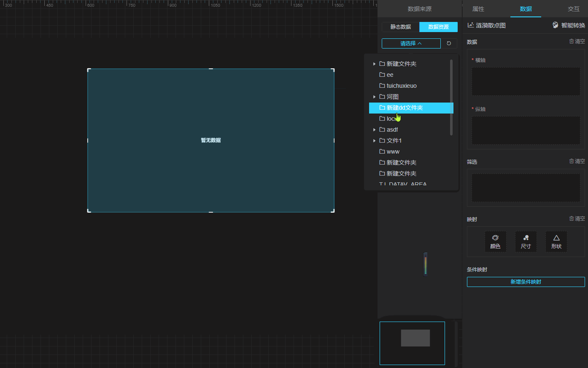Switch to 静态数据 static data mode
Viewport: 588px width, 368px height.
[401, 27]
